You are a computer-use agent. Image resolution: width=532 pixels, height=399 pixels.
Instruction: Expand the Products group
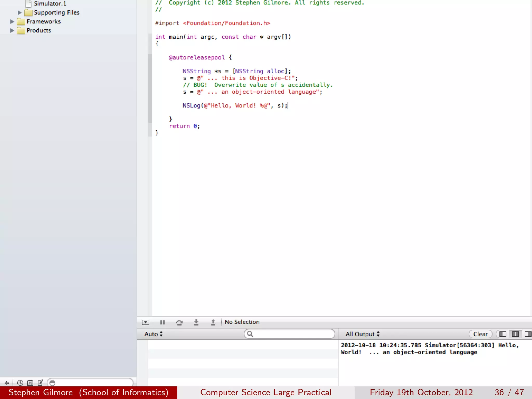click(x=12, y=31)
